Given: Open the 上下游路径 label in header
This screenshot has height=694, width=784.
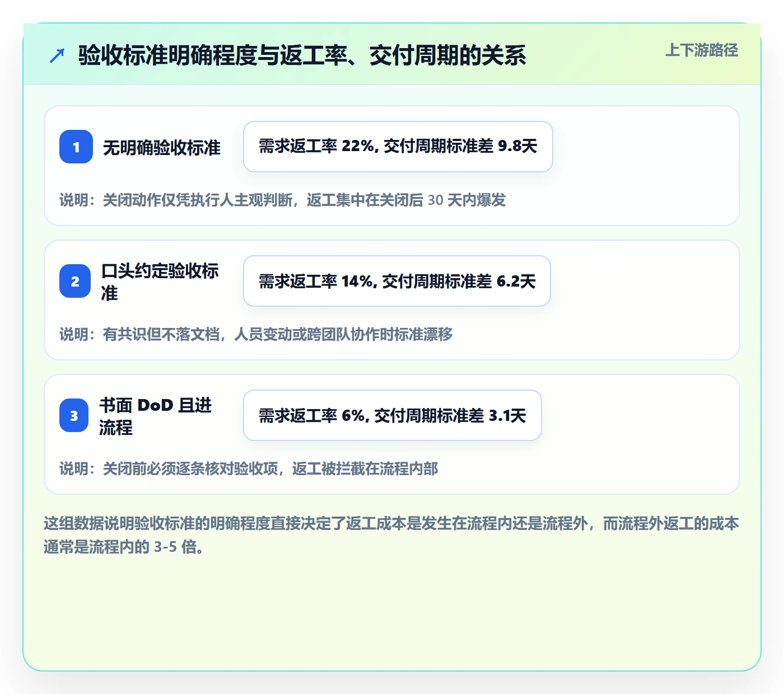Looking at the screenshot, I should tap(702, 50).
